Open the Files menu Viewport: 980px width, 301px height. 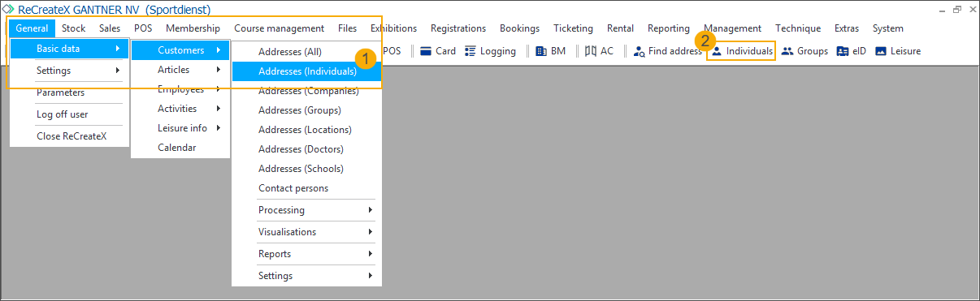[x=347, y=28]
